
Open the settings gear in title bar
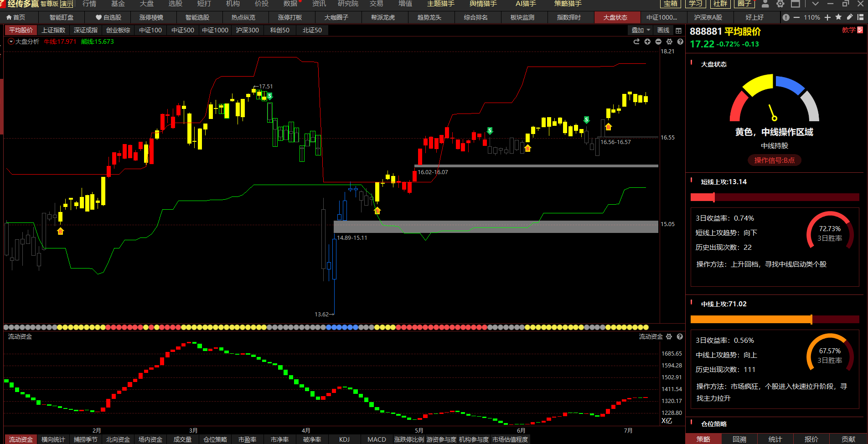click(x=780, y=4)
